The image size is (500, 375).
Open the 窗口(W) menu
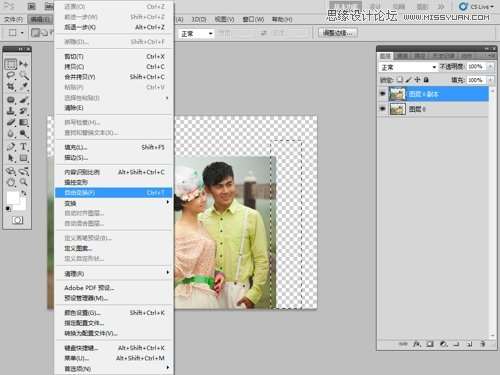point(253,19)
